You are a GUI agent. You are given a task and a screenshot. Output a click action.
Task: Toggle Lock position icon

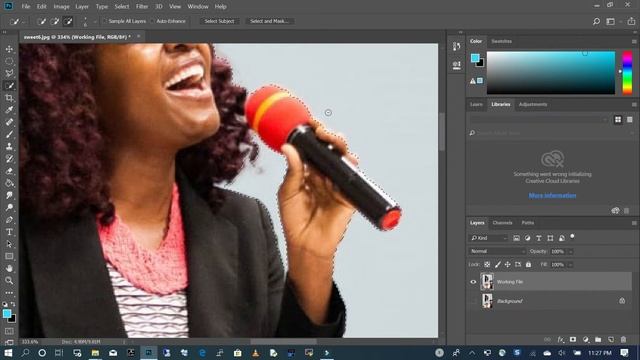(507, 264)
